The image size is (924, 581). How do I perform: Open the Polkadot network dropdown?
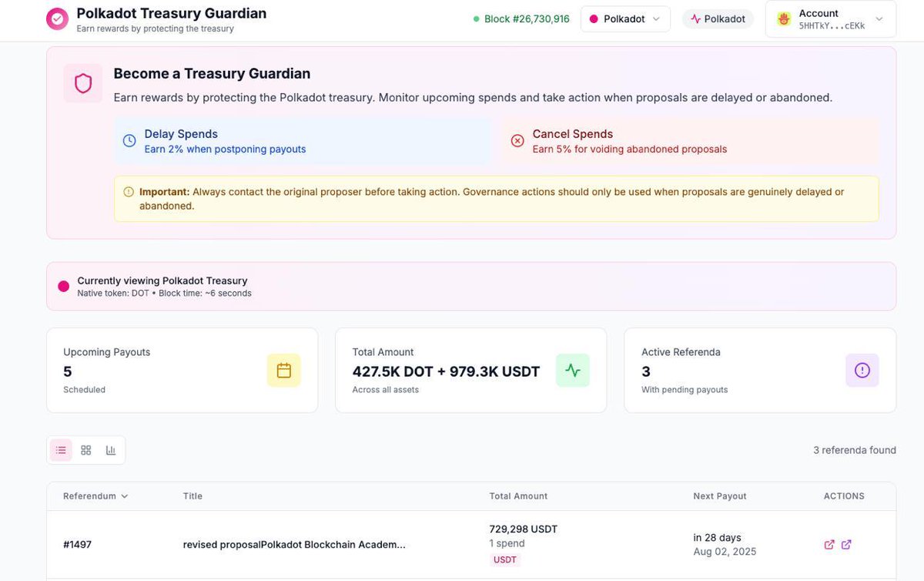[x=625, y=18]
